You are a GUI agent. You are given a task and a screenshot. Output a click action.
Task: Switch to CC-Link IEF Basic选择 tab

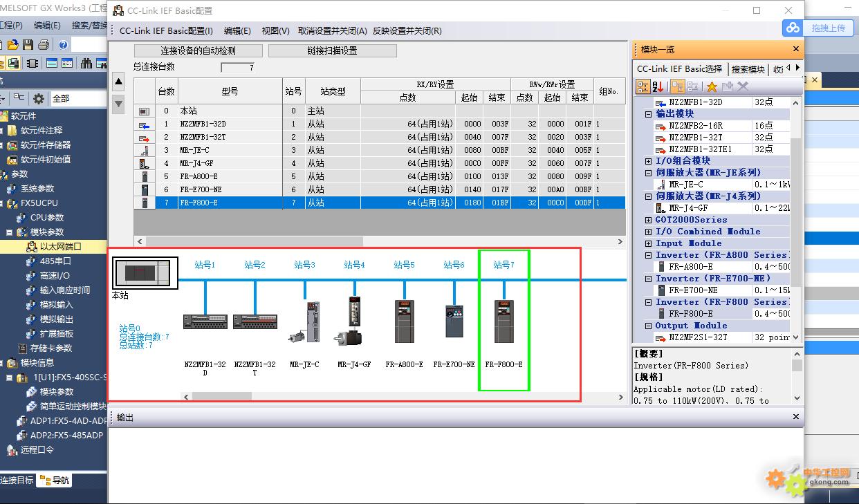[679, 68]
